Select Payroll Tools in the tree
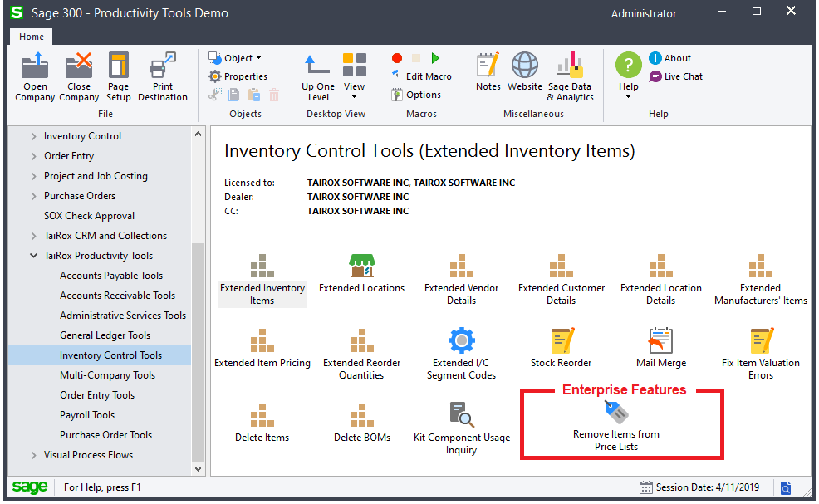 (x=87, y=415)
